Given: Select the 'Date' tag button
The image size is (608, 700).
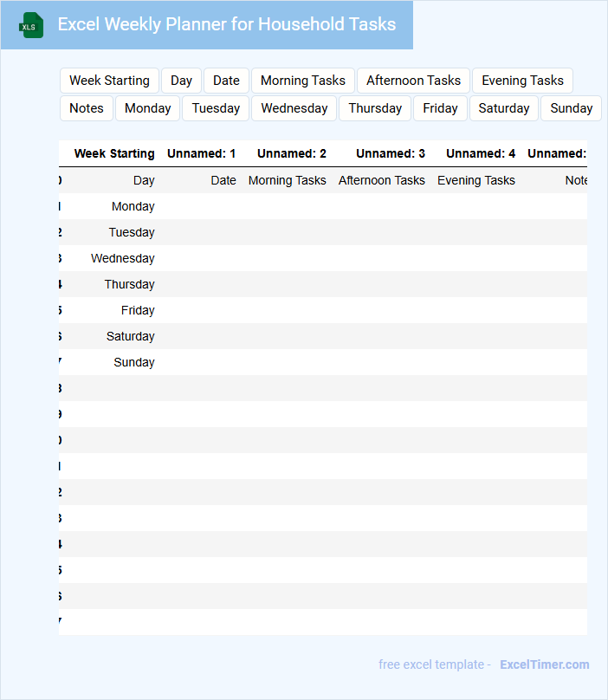Looking at the screenshot, I should coord(226,81).
